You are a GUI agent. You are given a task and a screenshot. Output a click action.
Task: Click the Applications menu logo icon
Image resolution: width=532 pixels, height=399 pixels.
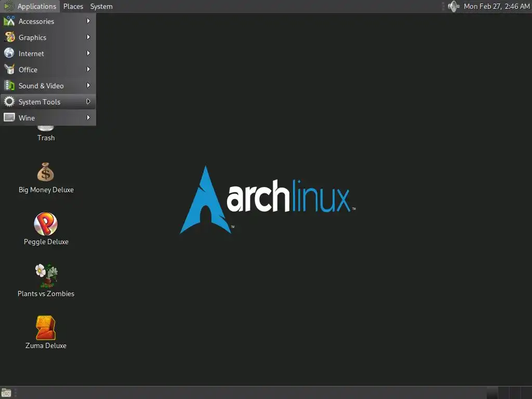click(8, 6)
